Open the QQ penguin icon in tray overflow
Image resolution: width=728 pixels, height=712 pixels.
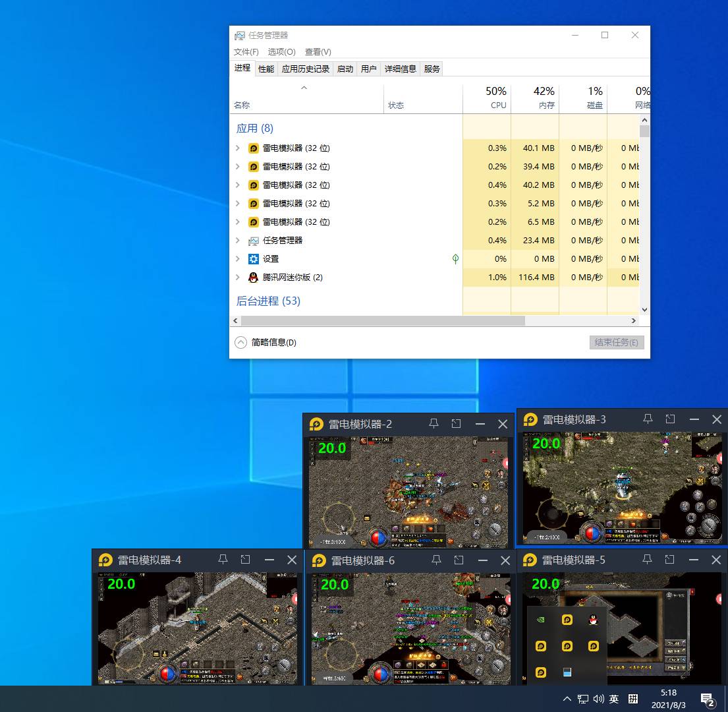[x=593, y=620]
